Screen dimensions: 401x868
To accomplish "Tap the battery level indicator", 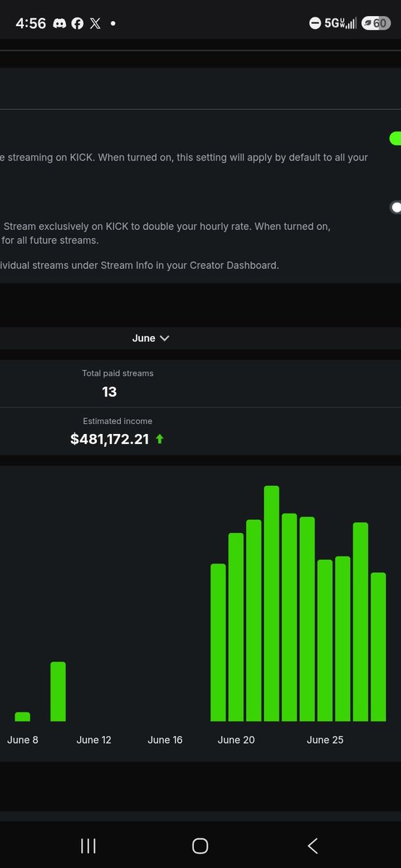I will (x=376, y=23).
